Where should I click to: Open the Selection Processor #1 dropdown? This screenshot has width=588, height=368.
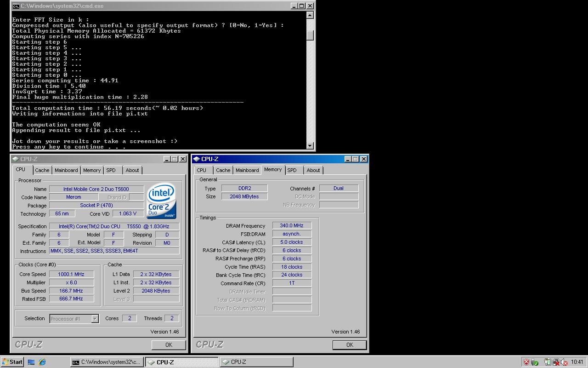(95, 319)
